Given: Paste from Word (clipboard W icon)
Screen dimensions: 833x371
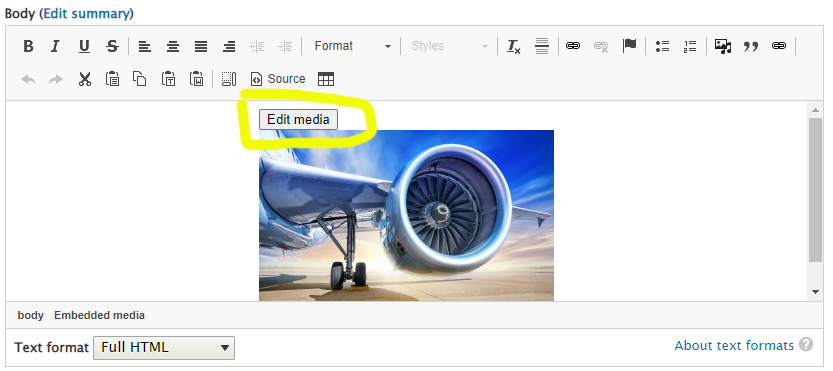Looking at the screenshot, I should [197, 79].
